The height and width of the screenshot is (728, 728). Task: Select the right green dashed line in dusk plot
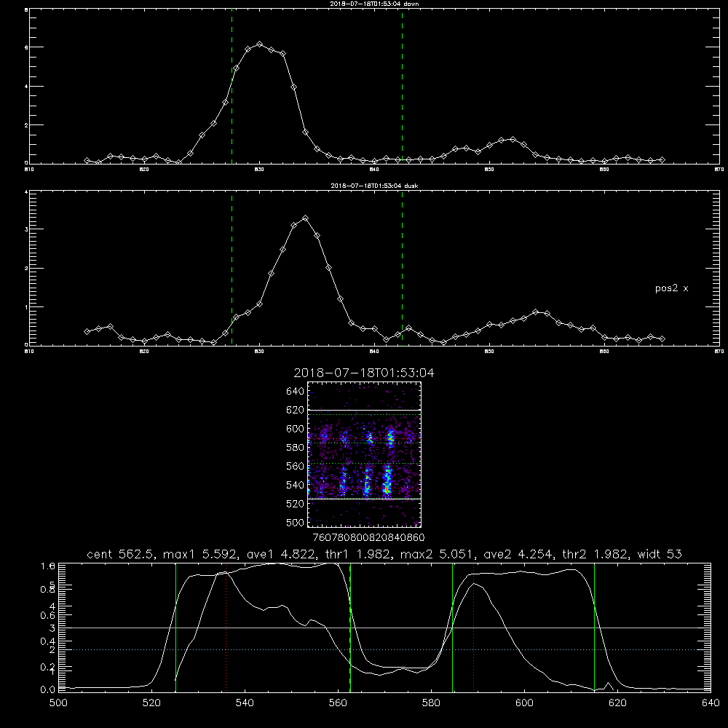[402, 269]
